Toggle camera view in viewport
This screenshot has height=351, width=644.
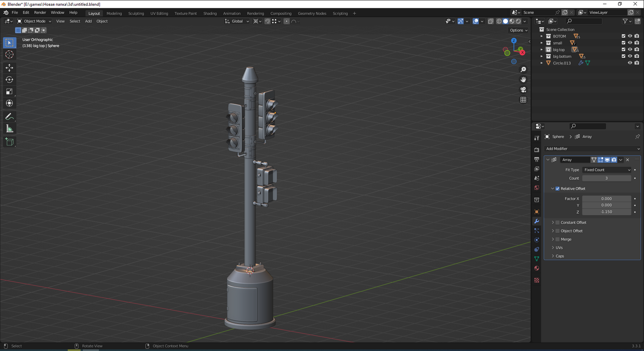(x=523, y=90)
